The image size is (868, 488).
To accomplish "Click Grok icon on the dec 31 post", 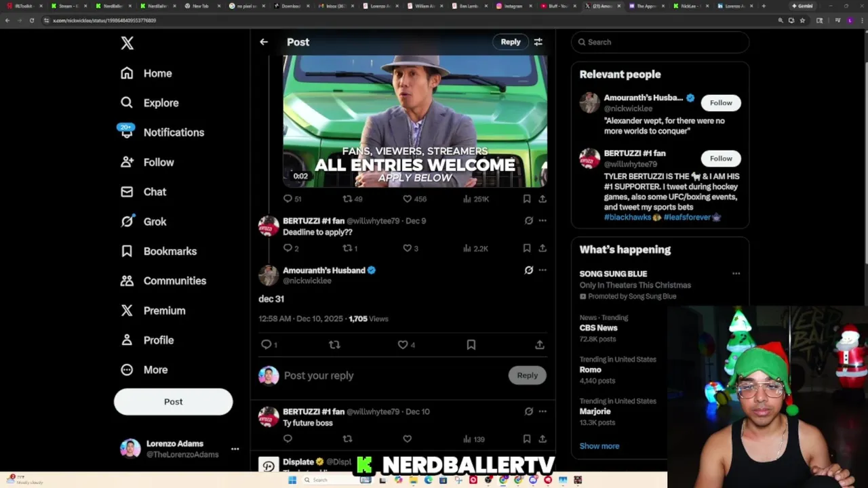I will pyautogui.click(x=529, y=270).
